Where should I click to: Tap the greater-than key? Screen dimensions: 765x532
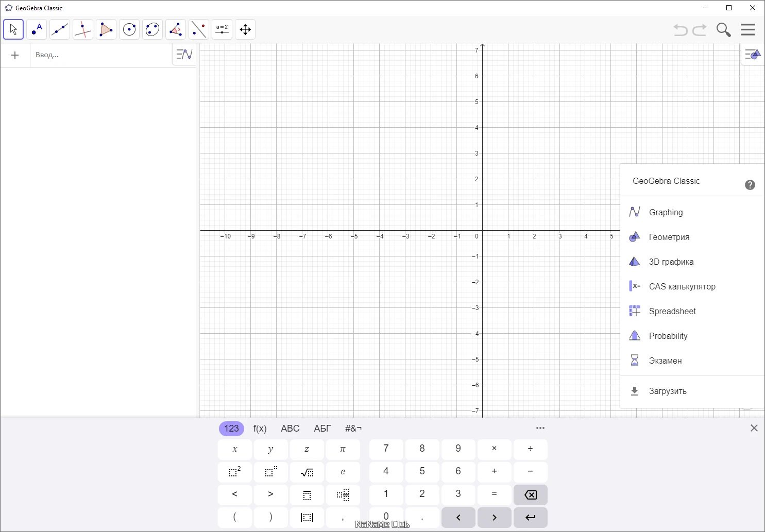(x=271, y=494)
